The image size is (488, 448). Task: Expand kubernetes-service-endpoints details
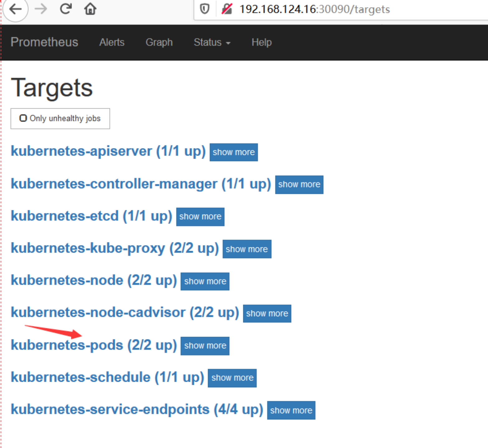291,410
